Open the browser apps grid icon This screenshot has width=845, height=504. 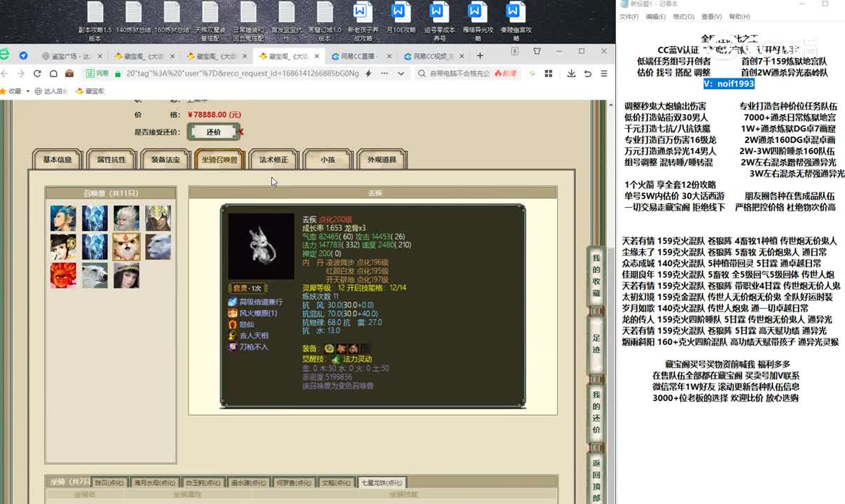point(548,73)
